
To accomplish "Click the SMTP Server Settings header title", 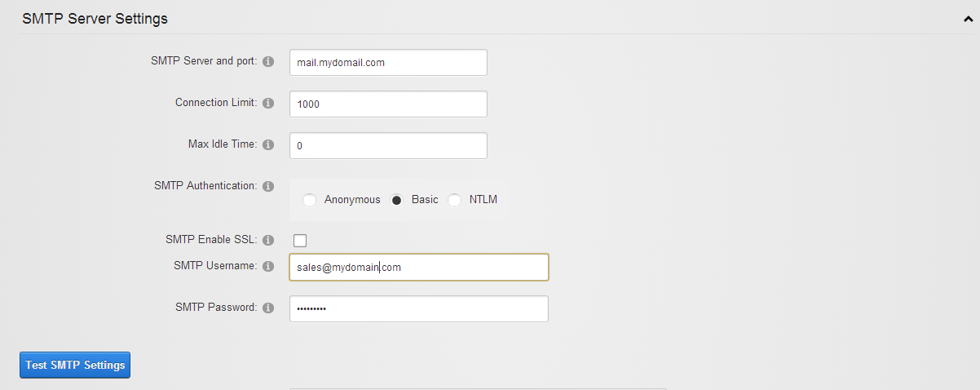I will coord(95,18).
